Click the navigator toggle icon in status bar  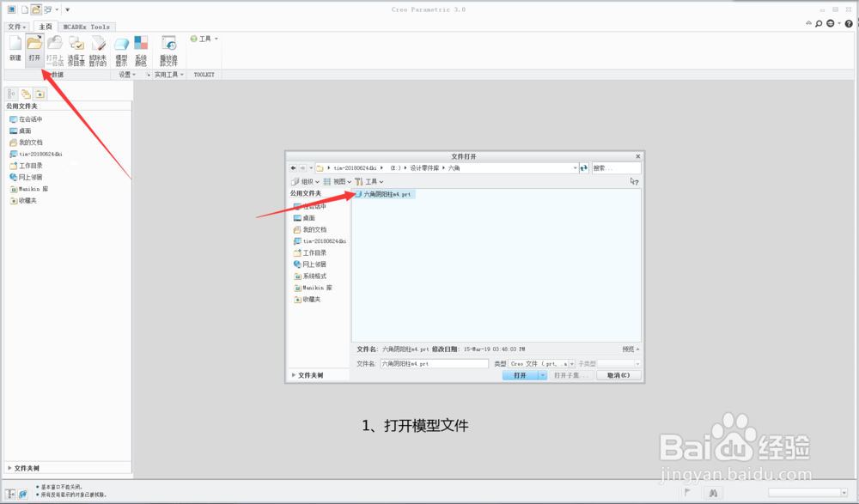coord(10,495)
